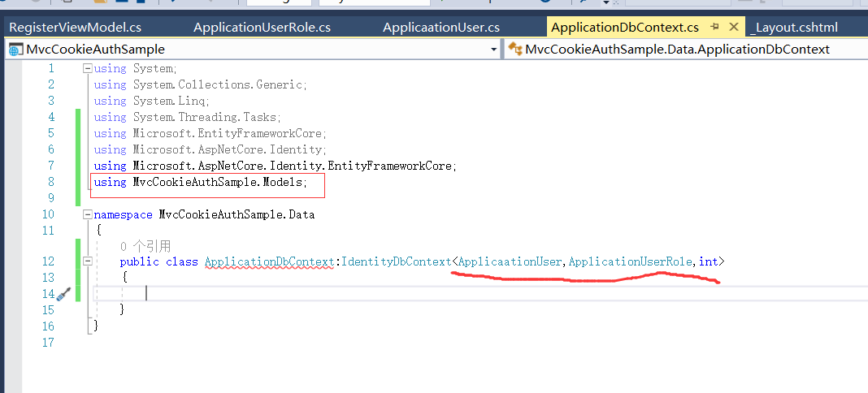
Task: Click the ApplicaationUser type argument in code
Action: pos(510,261)
